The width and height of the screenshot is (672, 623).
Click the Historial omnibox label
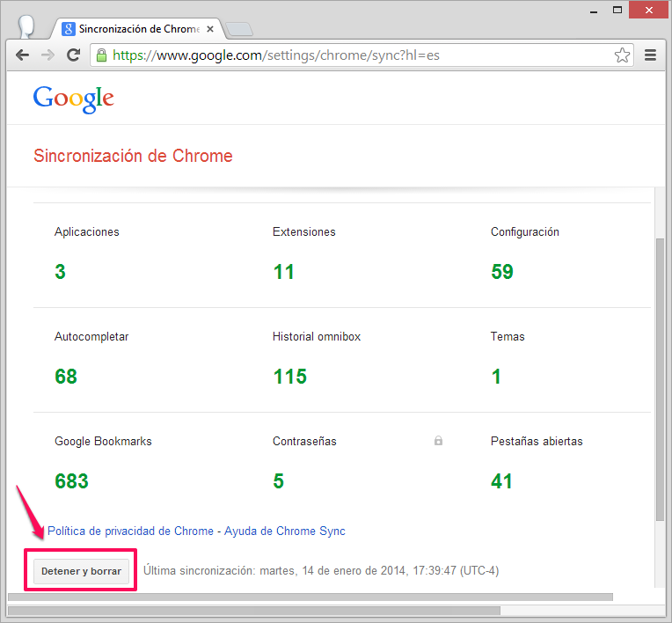[x=317, y=337]
